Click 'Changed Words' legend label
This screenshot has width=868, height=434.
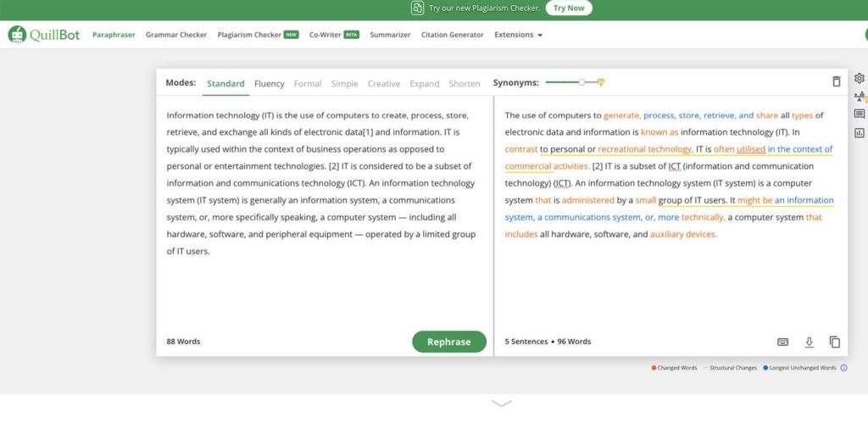click(x=677, y=368)
